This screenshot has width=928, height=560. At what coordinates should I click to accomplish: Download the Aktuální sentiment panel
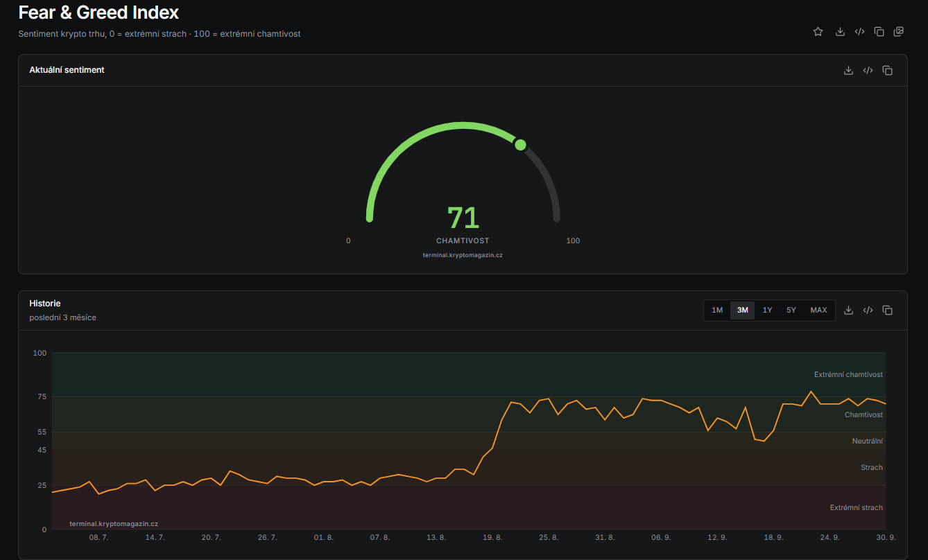[x=848, y=70]
